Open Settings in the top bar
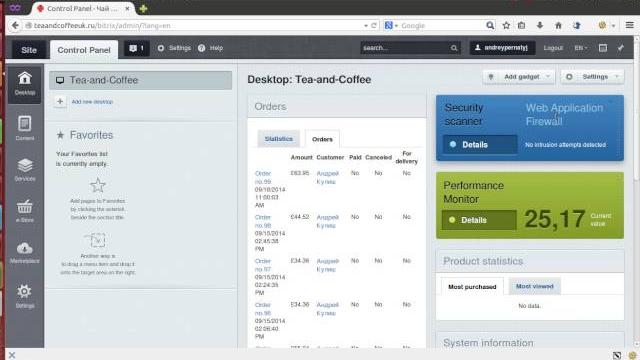Viewport: 640px width, 360px height. click(174, 48)
